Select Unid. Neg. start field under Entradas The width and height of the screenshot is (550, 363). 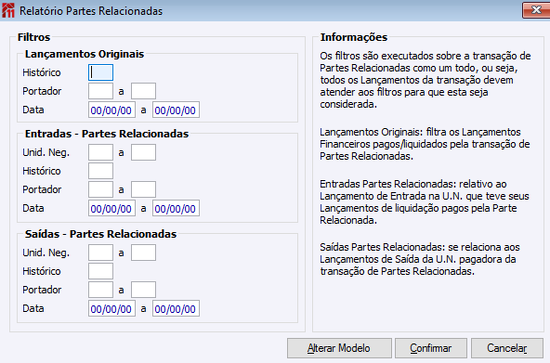tap(101, 153)
